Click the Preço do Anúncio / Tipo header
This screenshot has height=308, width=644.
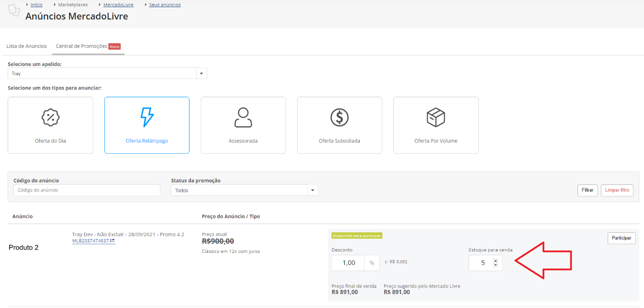[231, 217]
